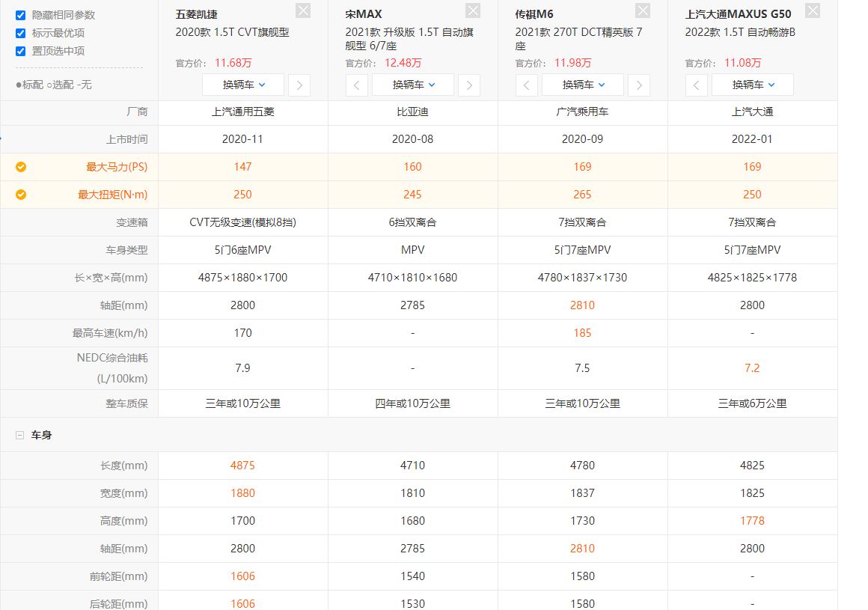Click manufacturer cell 广汽乘用车

pos(582,112)
